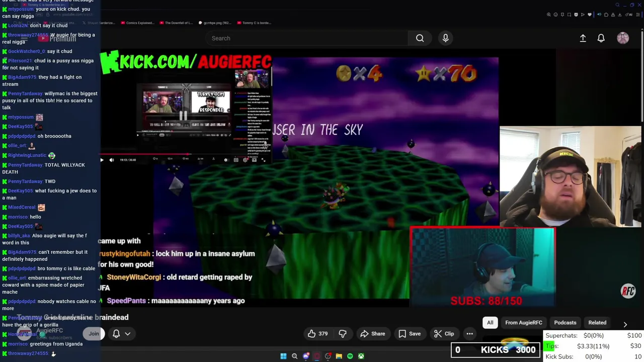Open Spotify from the taskbar
Screen dimensions: 644x362
point(350,356)
